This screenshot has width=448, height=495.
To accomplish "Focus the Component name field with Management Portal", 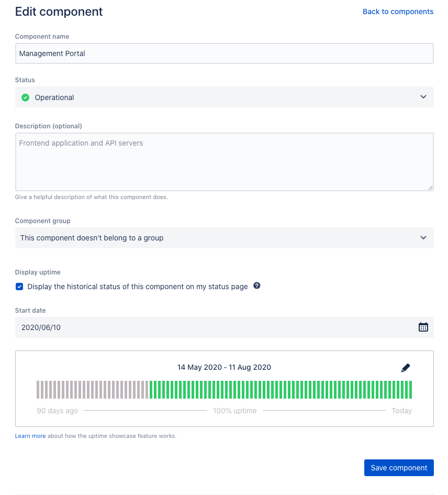I will tap(225, 53).
